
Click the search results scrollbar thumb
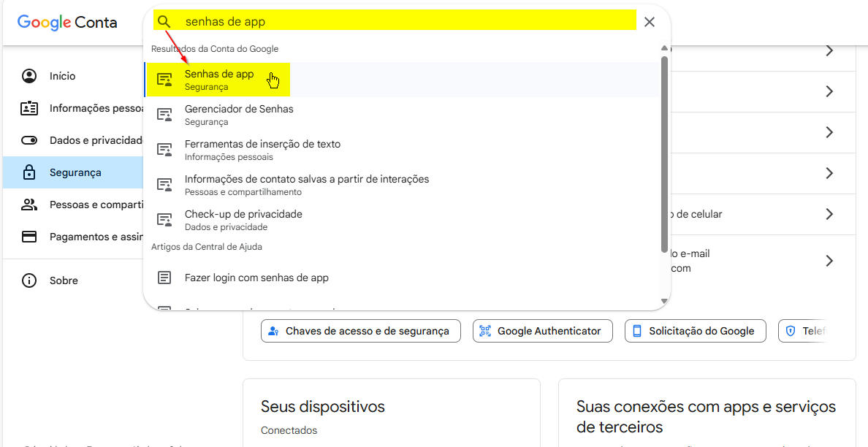(x=664, y=154)
